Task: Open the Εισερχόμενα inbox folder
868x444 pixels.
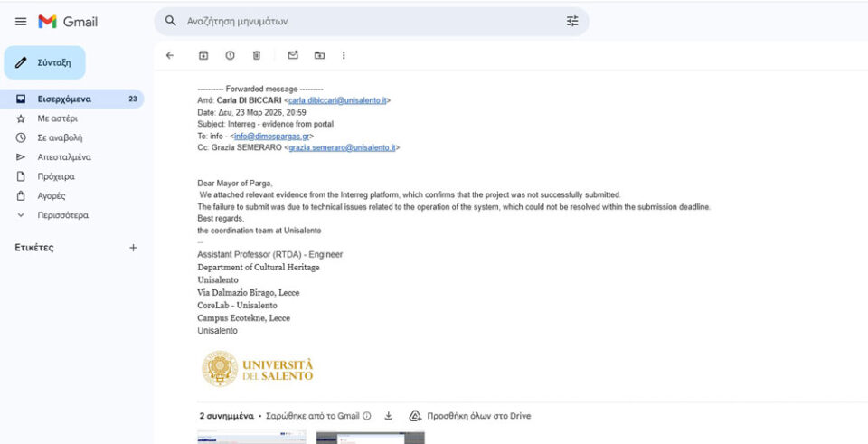Action: tap(64, 99)
